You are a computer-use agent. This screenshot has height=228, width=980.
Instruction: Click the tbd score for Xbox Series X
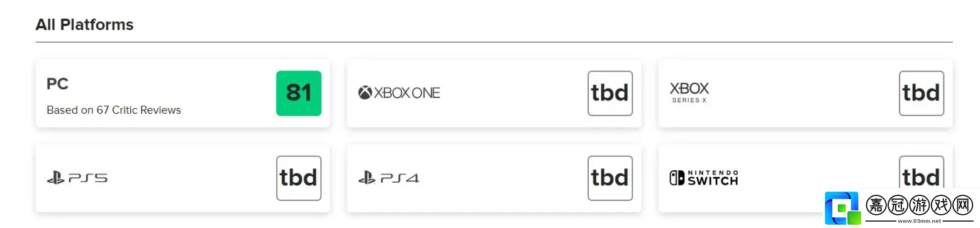pos(922,93)
